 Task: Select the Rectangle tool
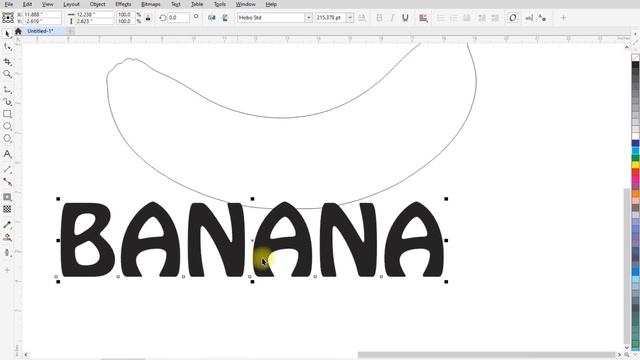pos(7,114)
